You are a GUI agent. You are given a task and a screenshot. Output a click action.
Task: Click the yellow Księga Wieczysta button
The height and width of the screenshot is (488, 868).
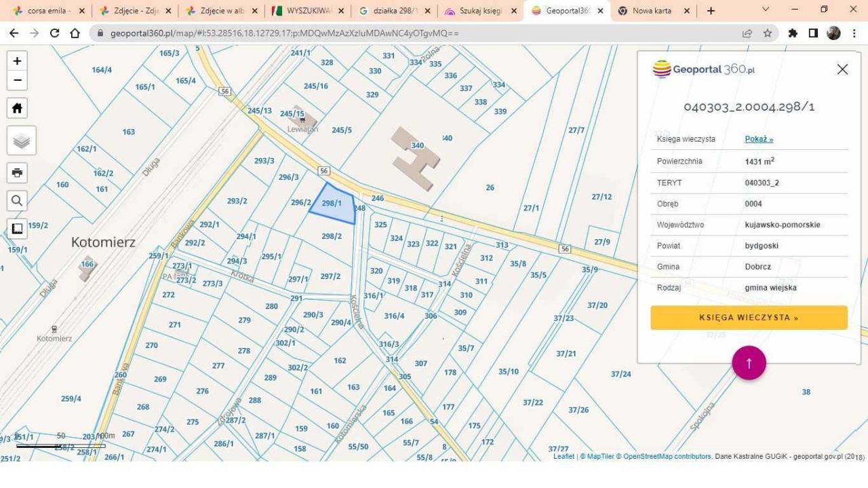tap(749, 318)
